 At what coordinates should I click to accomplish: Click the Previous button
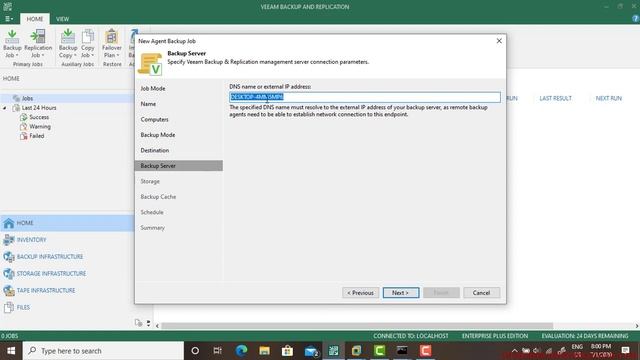pyautogui.click(x=360, y=293)
